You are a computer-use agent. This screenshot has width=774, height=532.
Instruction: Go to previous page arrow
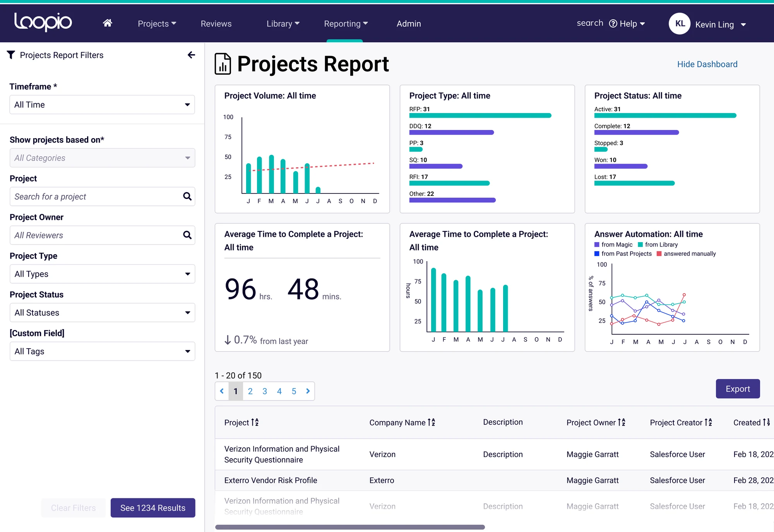tap(222, 391)
